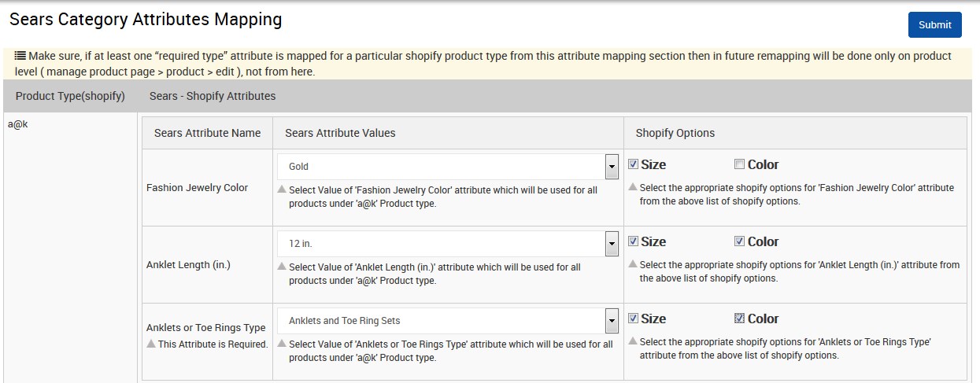Expand the Anklet Length '12 in.' dropdown

[x=612, y=244]
